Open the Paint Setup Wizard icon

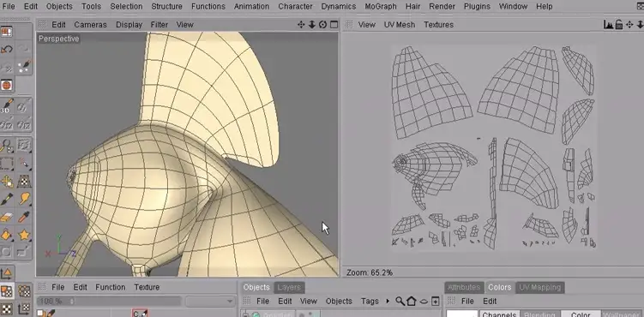point(24,67)
